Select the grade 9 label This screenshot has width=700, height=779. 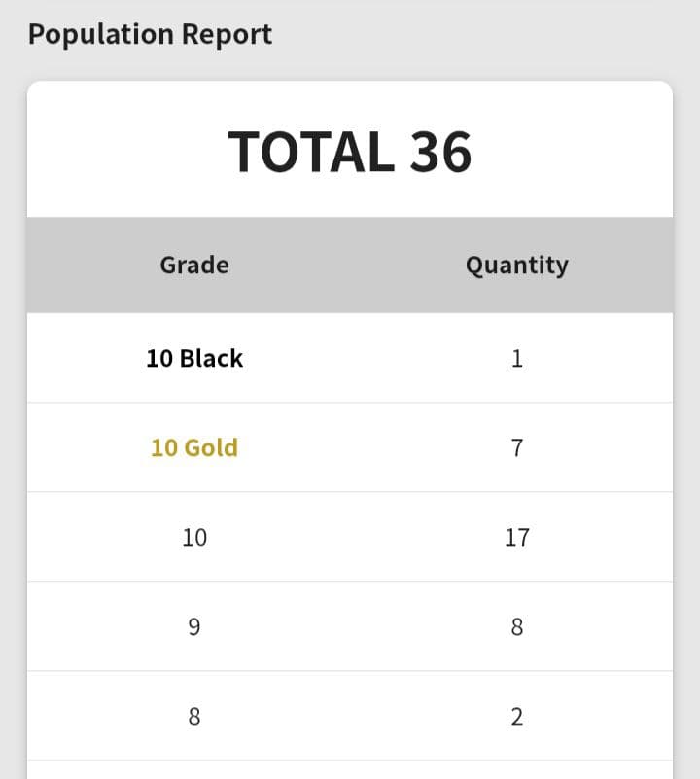click(x=194, y=626)
